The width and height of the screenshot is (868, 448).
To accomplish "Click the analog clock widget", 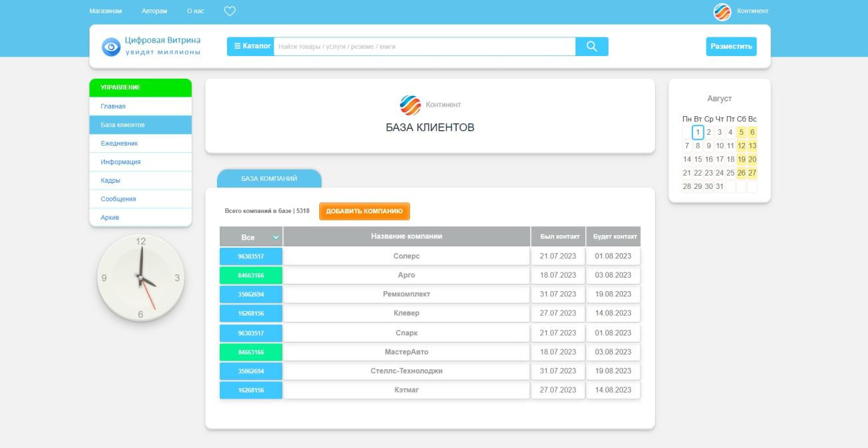I will [141, 277].
